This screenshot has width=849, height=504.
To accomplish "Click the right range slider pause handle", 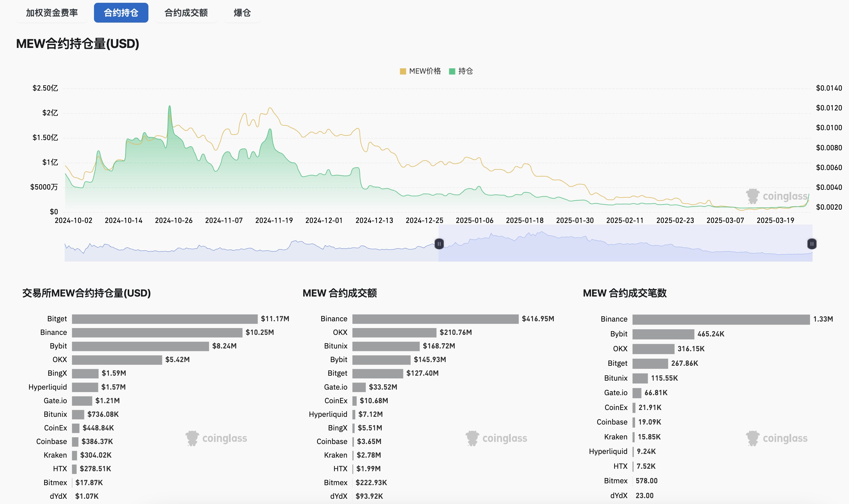I will 812,244.
